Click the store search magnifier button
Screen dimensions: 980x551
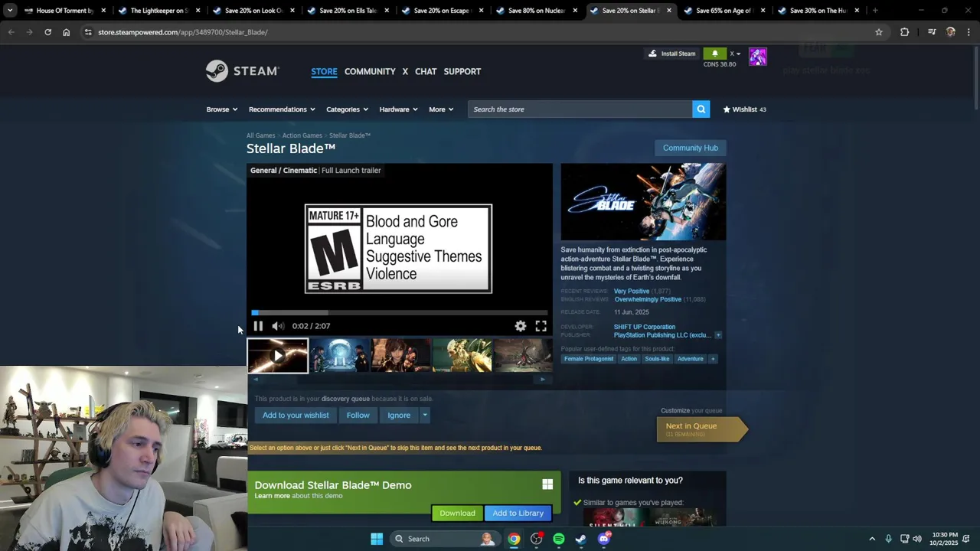click(x=701, y=109)
